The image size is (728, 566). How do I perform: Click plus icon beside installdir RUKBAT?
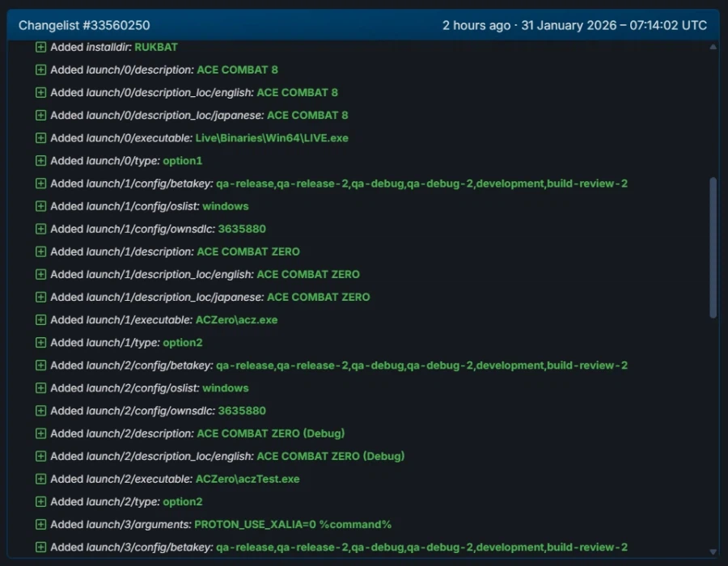(x=40, y=48)
